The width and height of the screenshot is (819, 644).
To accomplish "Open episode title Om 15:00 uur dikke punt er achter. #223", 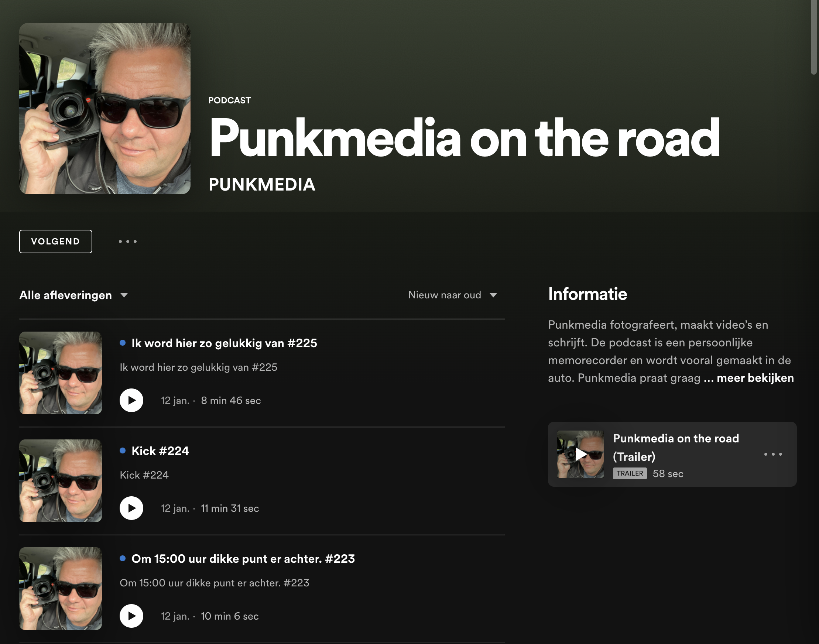I will [243, 559].
